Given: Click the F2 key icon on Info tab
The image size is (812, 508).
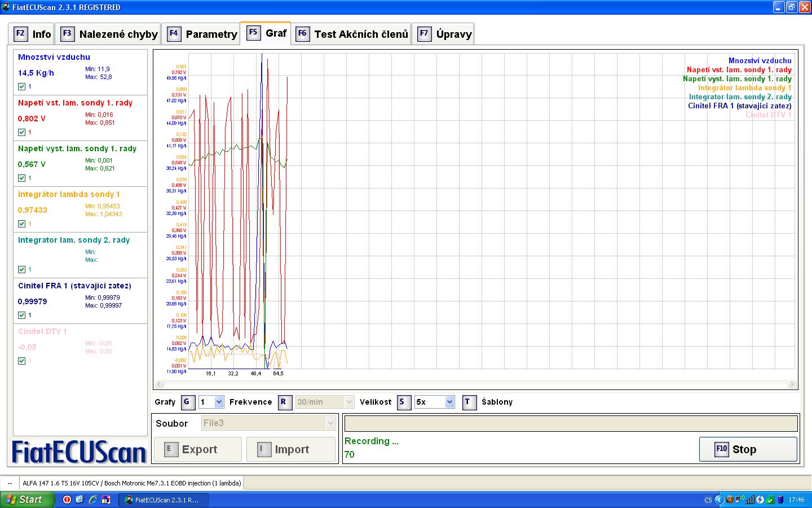Looking at the screenshot, I should pos(20,33).
